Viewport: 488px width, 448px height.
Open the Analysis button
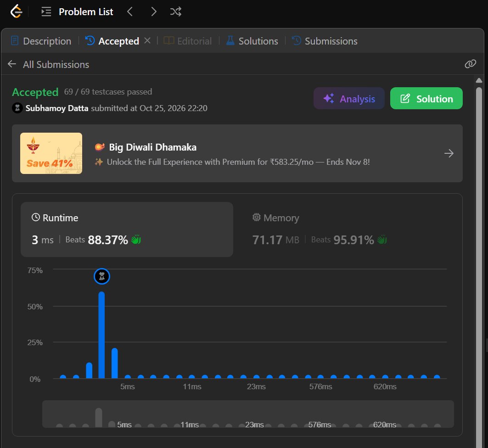click(349, 98)
